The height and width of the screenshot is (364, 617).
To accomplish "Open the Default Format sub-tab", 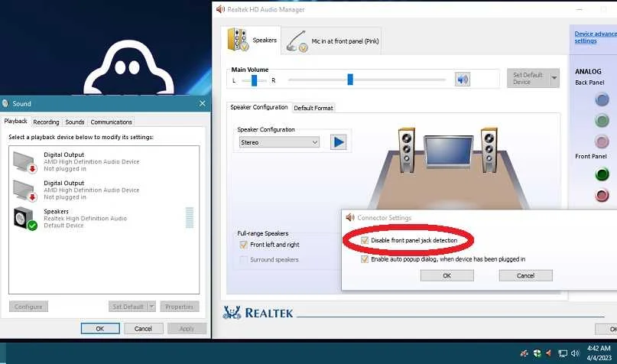I will (313, 108).
